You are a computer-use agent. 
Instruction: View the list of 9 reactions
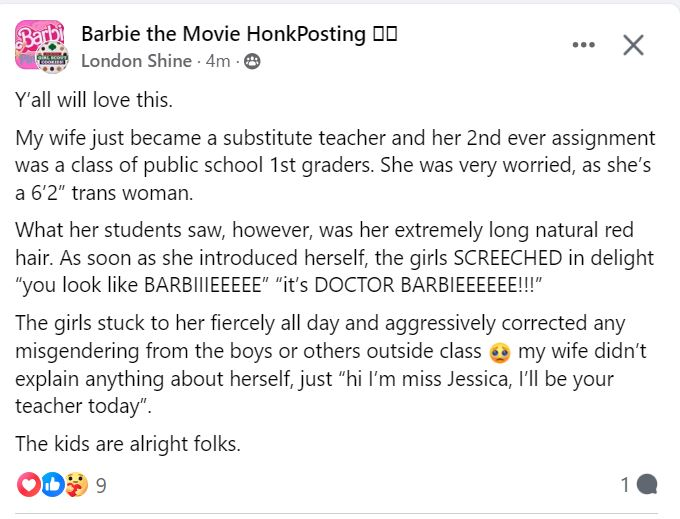[101, 485]
